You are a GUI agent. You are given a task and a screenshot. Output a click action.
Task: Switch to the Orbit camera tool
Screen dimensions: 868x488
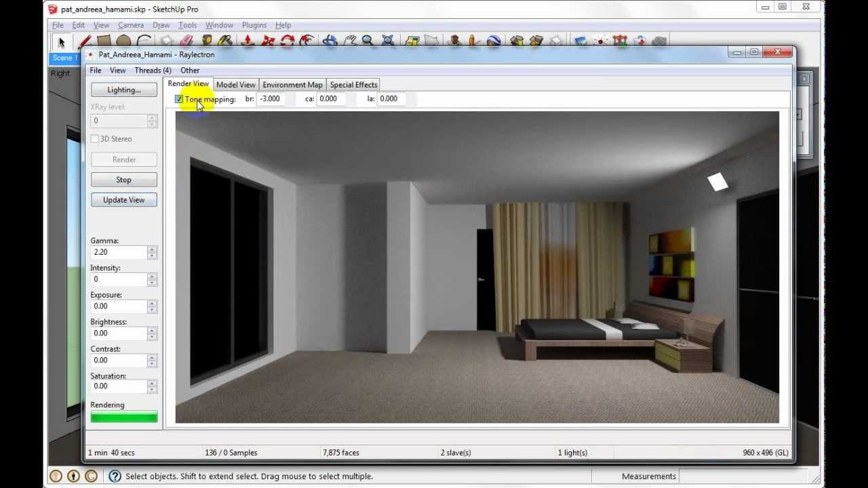[330, 42]
